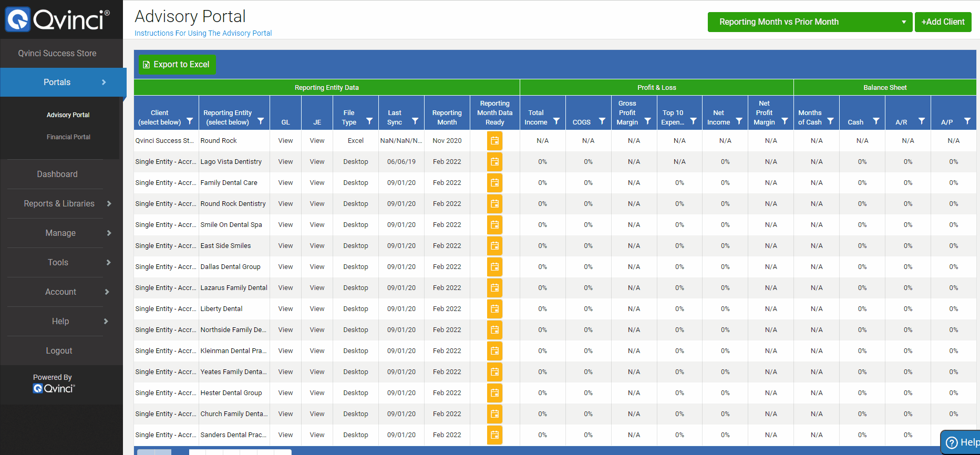Expand the Account menu
This screenshot has height=455, width=980.
pos(61,292)
